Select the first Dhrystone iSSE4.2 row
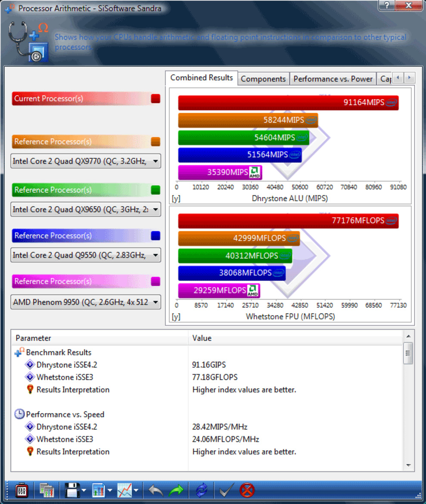This screenshot has height=504, width=426. (207, 365)
